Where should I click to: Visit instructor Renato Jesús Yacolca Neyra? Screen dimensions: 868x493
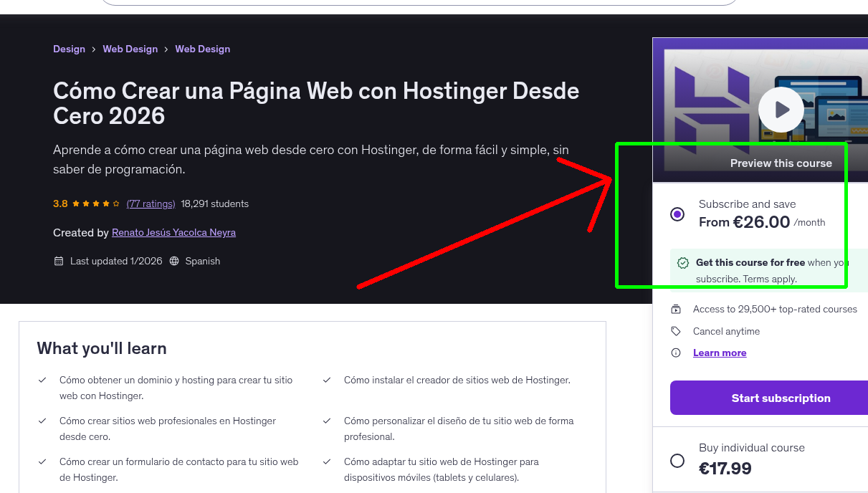(x=173, y=232)
